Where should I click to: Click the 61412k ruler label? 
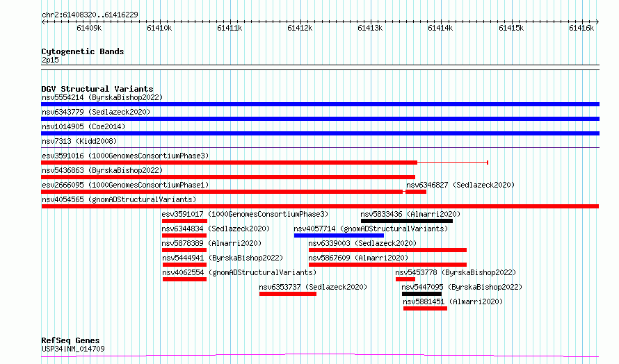click(300, 28)
